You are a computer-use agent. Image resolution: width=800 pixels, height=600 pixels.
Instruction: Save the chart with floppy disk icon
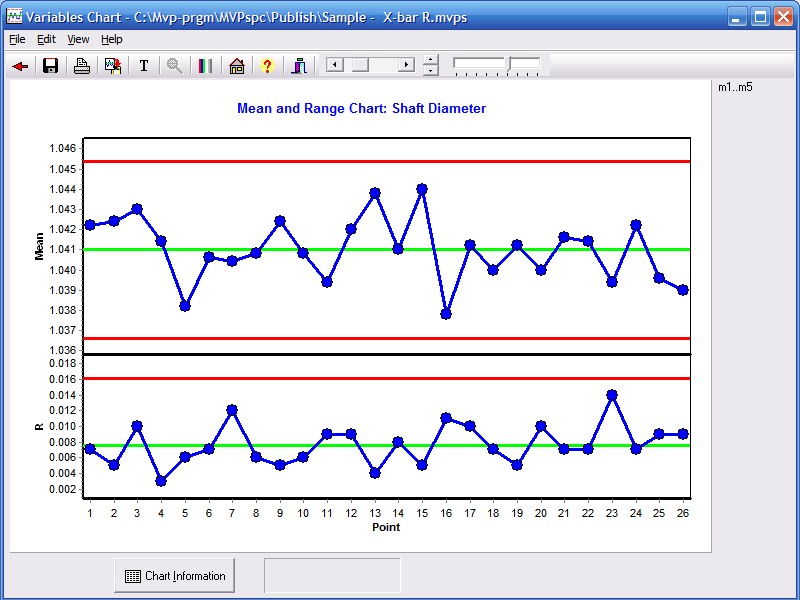[50, 66]
